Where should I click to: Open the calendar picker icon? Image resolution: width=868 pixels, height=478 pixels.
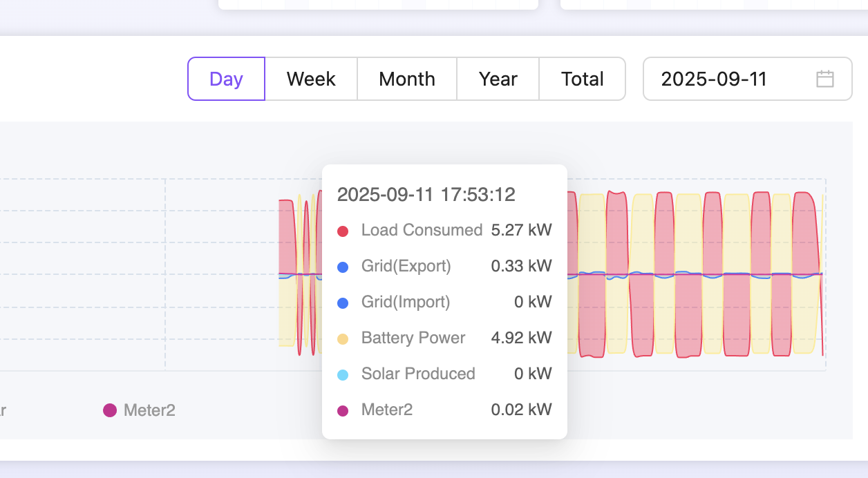click(x=824, y=79)
